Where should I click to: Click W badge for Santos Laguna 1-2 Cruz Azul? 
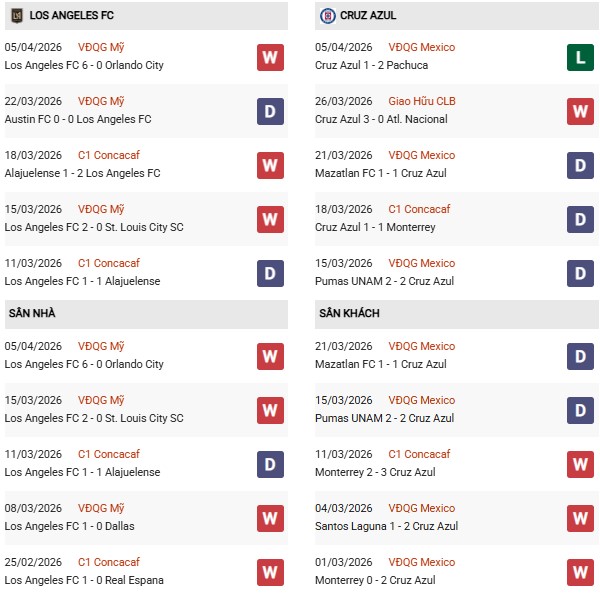point(581,518)
